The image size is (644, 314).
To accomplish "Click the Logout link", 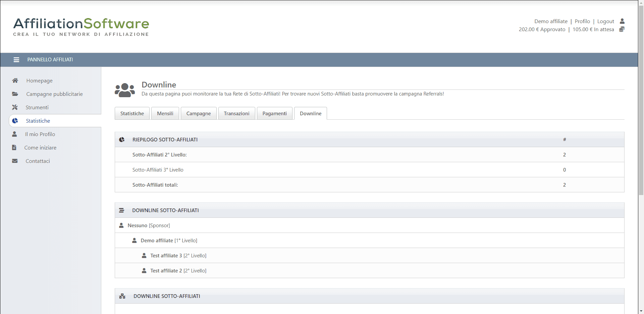I will click(x=605, y=21).
